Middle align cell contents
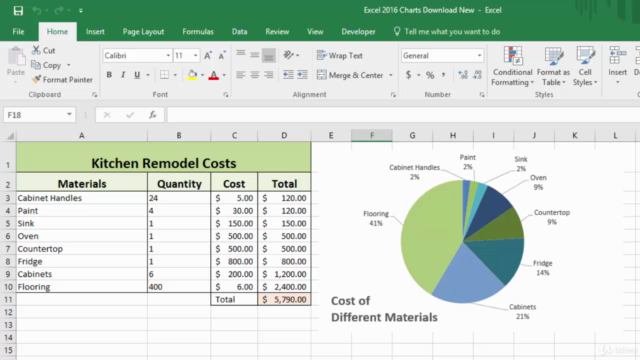Screen dimensions: 640x360 [255, 55]
